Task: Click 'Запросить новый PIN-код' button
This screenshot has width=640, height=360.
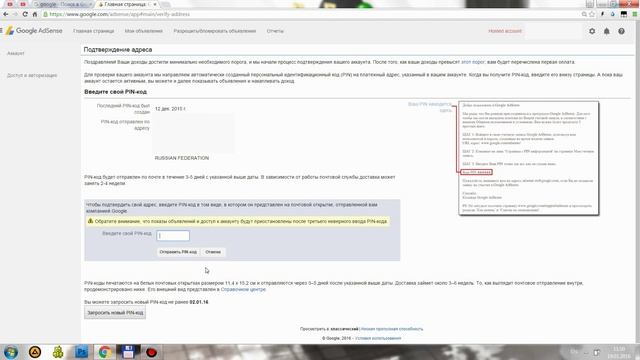Action: coord(115,313)
